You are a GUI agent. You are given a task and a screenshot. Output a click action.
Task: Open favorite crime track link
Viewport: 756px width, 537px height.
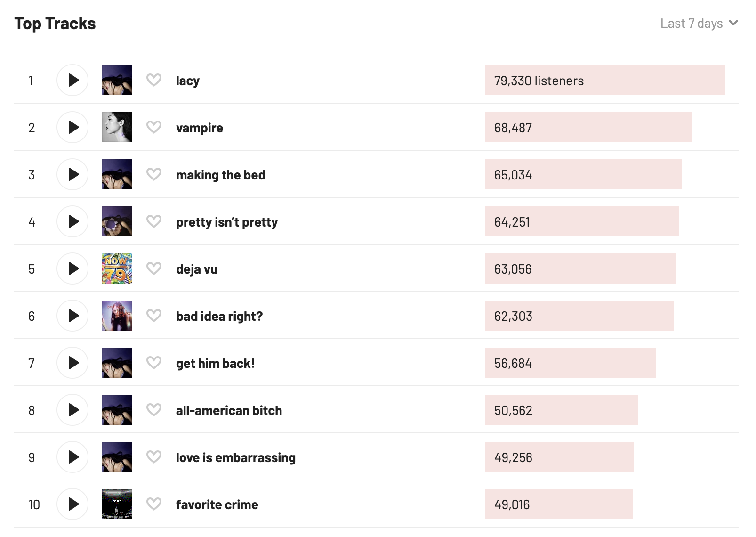[217, 505]
